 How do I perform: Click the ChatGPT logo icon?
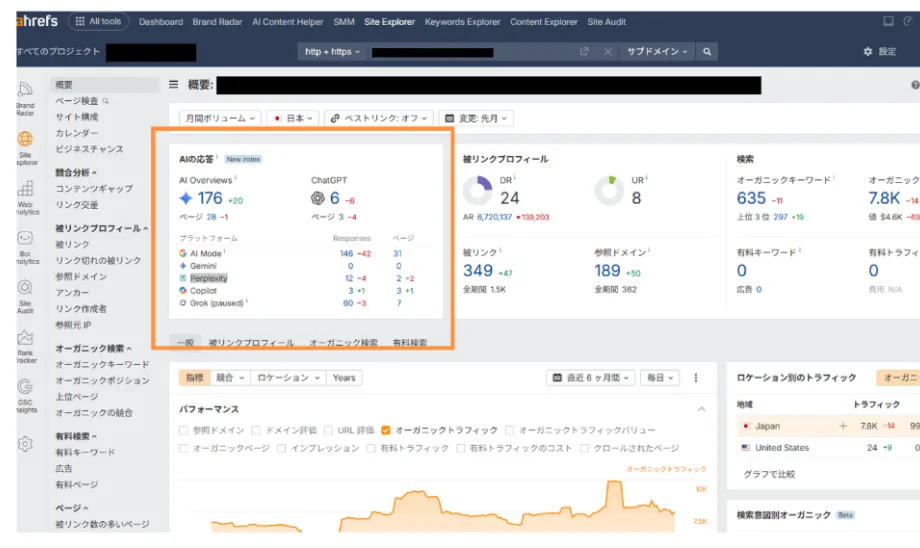click(x=317, y=198)
